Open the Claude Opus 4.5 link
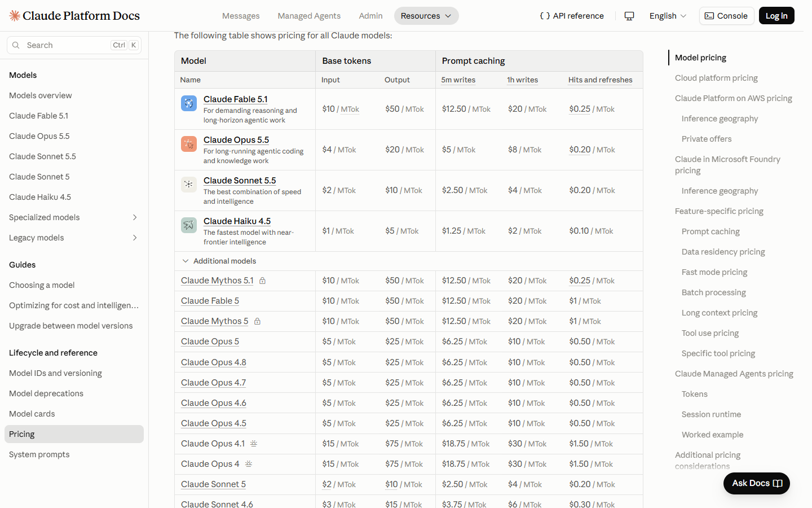 pos(214,423)
